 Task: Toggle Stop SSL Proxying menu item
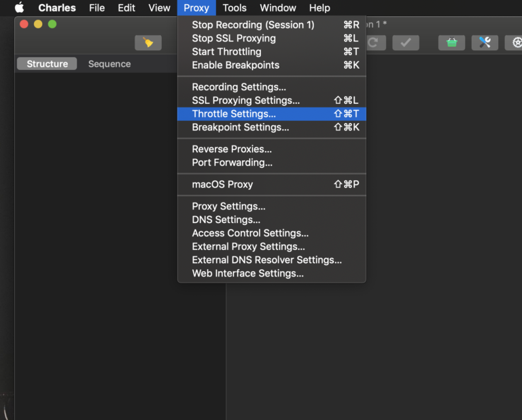tap(234, 38)
